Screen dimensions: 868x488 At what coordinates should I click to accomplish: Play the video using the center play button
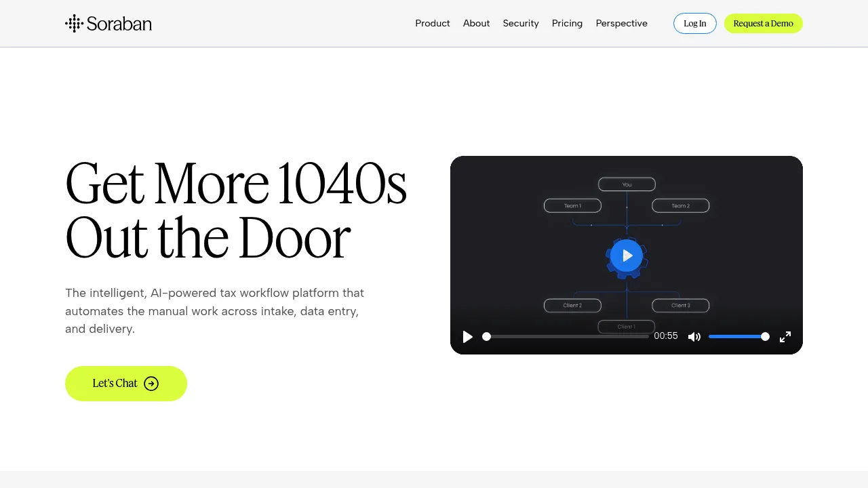(627, 256)
